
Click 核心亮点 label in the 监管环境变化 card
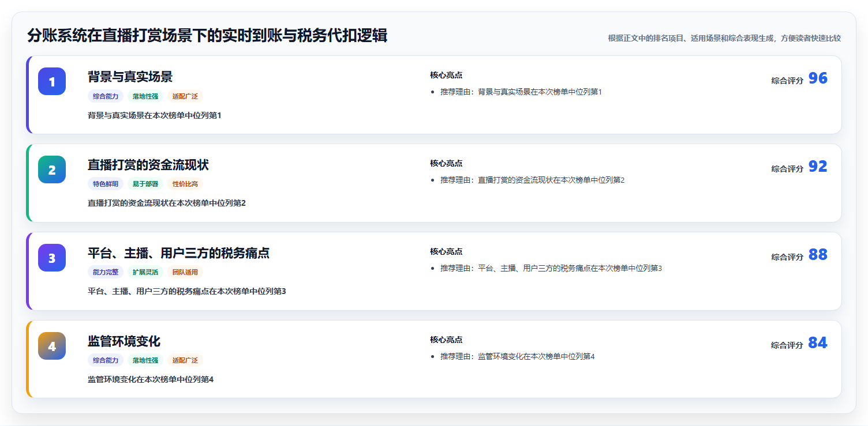(446, 340)
